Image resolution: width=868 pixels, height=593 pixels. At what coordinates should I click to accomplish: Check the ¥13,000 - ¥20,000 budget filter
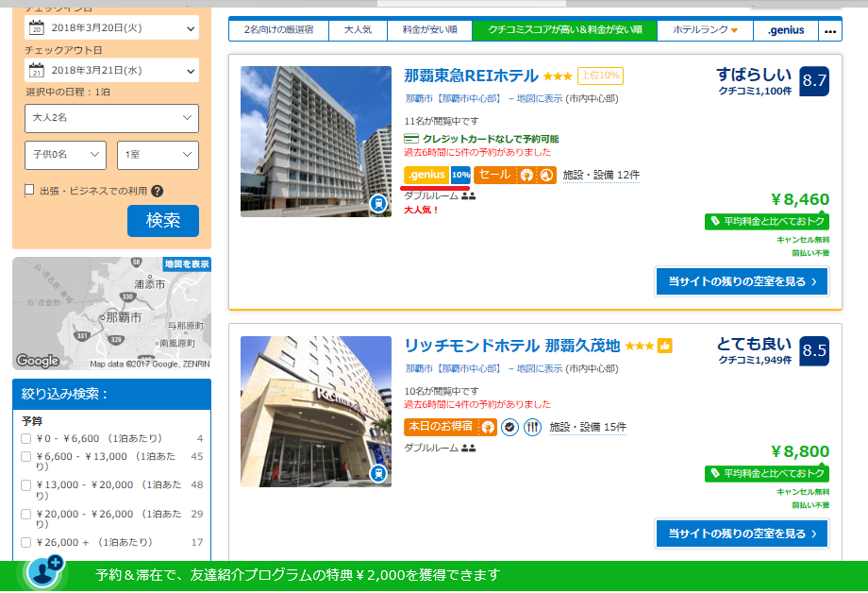[25, 485]
